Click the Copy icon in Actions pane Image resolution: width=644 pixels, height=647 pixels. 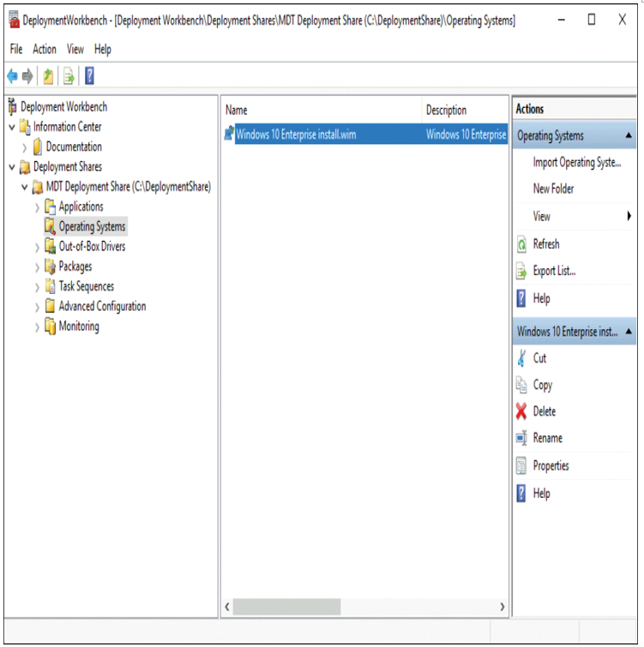coord(521,385)
